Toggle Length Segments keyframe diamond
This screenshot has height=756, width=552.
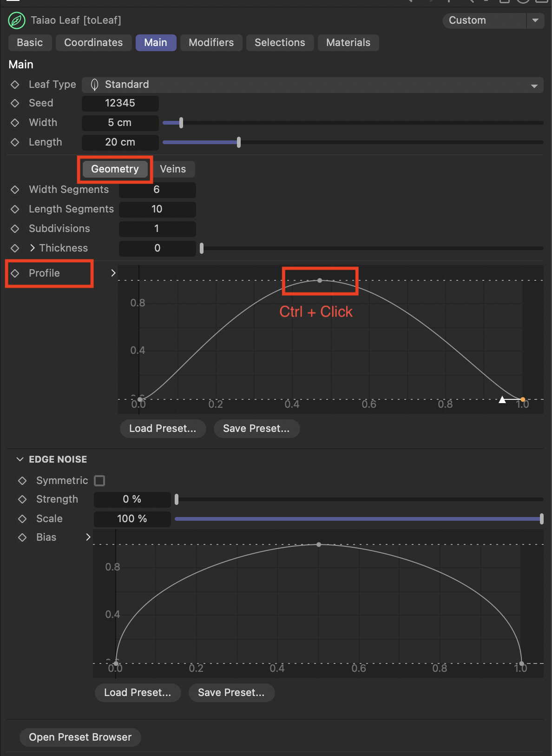click(15, 209)
